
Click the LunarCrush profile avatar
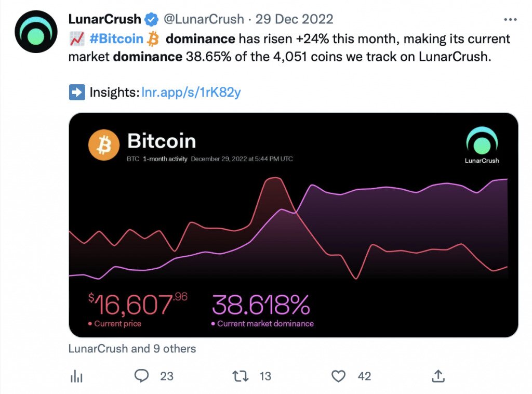coord(35,32)
